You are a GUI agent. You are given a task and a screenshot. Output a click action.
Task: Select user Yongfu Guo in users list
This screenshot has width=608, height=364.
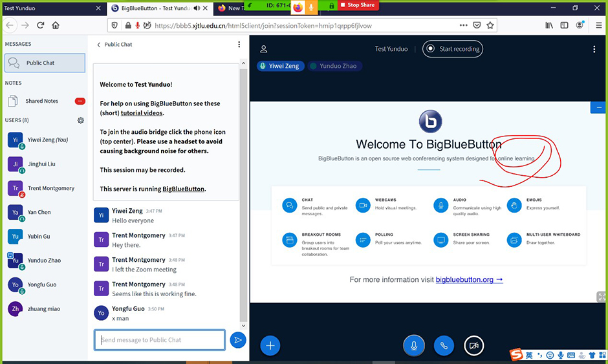point(45,284)
